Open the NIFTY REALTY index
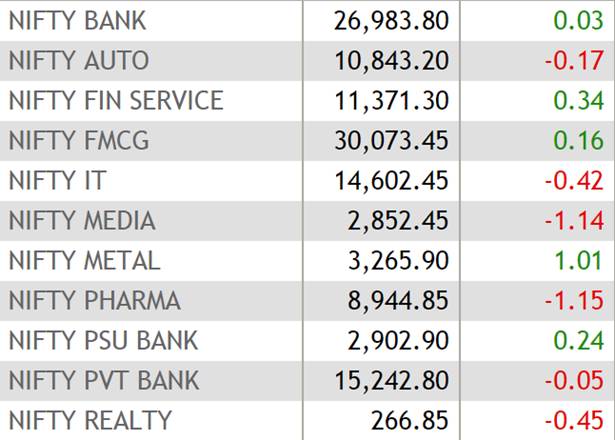The height and width of the screenshot is (440, 615). pos(90,420)
